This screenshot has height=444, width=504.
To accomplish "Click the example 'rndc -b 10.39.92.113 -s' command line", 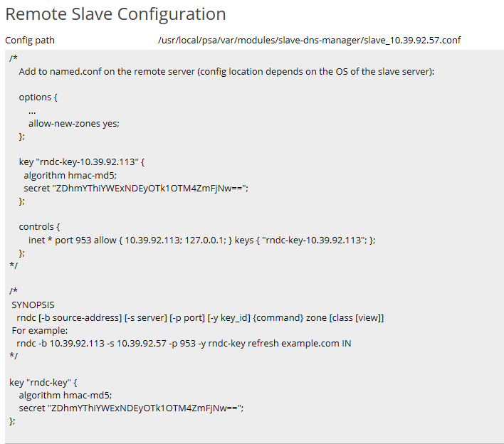I will [x=184, y=343].
